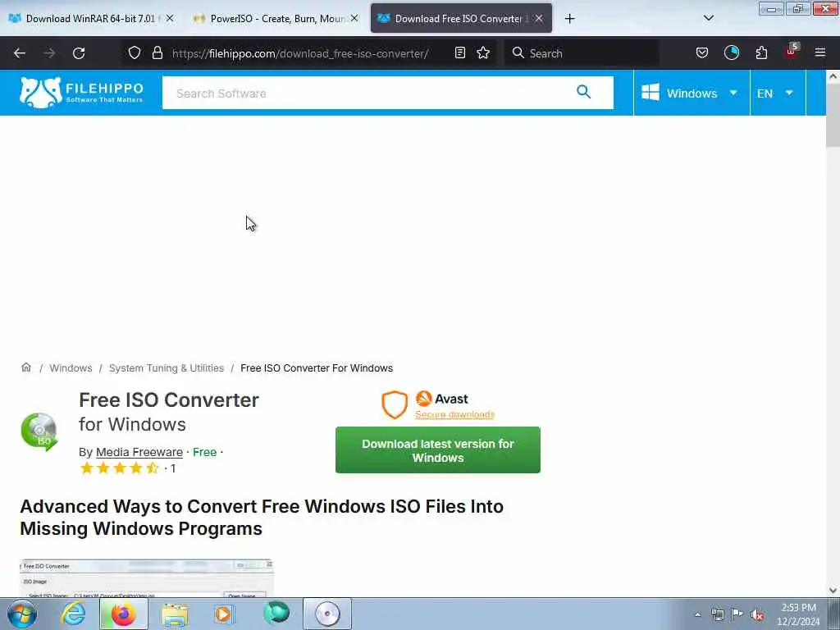This screenshot has width=840, height=630.
Task: Open the Firefox hamburger menu
Action: coord(819,52)
